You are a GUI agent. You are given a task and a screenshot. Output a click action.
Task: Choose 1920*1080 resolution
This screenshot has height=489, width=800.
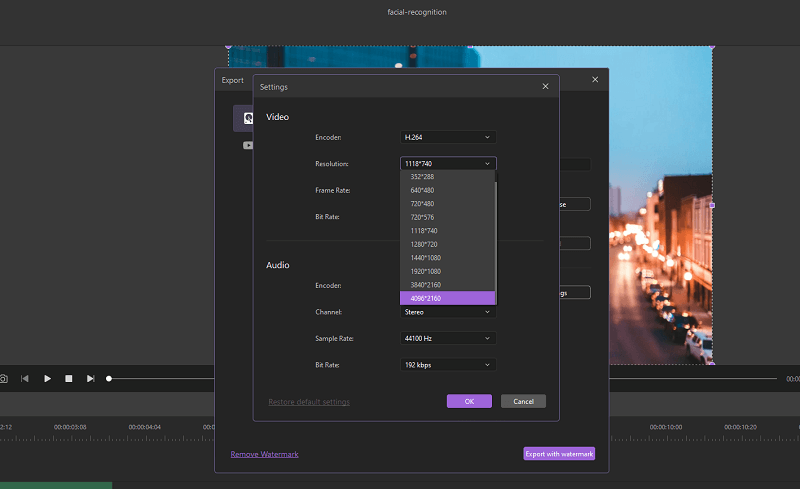pyautogui.click(x=447, y=272)
